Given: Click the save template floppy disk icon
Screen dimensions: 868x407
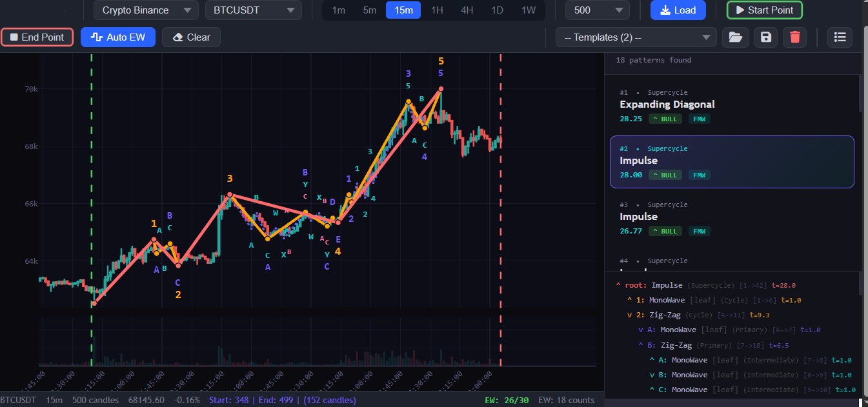Looking at the screenshot, I should coord(765,37).
